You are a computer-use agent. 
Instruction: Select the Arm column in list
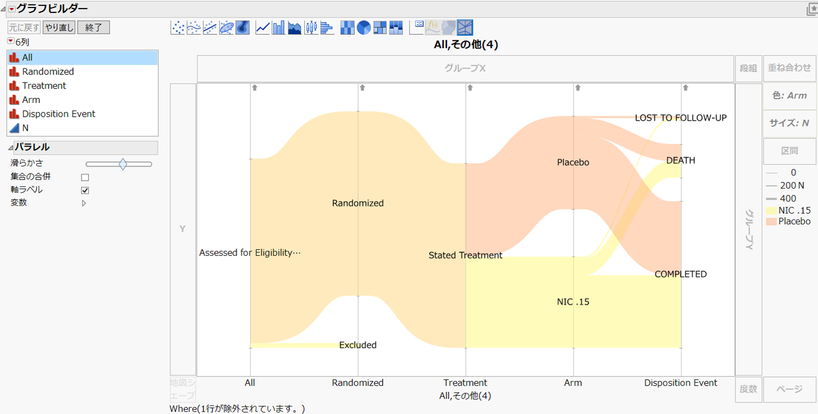click(x=82, y=100)
